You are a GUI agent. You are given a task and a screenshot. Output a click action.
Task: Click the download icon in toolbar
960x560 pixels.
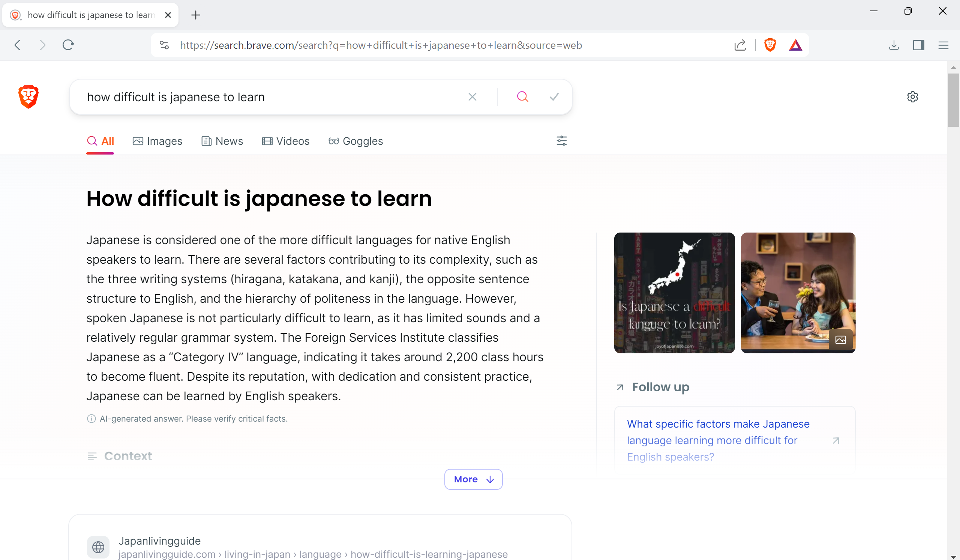(x=893, y=45)
